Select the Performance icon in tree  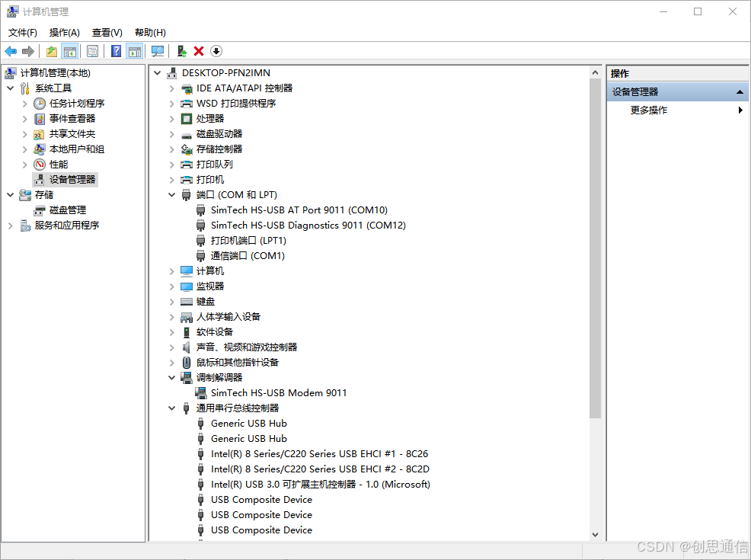pyautogui.click(x=40, y=165)
